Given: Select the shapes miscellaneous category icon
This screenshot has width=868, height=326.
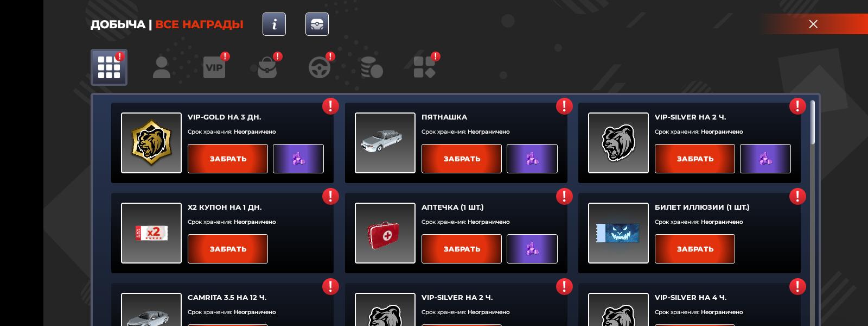Looking at the screenshot, I should (424, 68).
